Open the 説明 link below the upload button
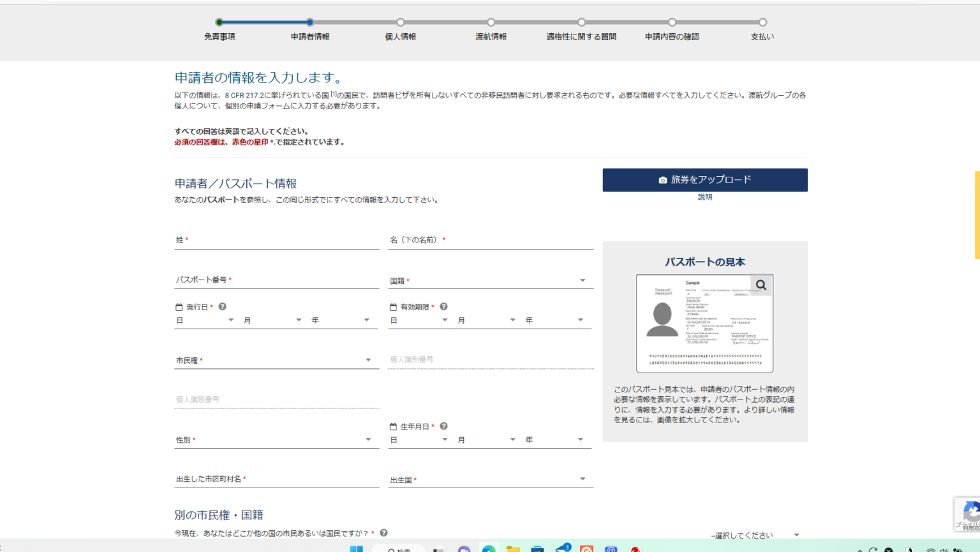Viewport: 980px width, 552px height. tap(704, 197)
